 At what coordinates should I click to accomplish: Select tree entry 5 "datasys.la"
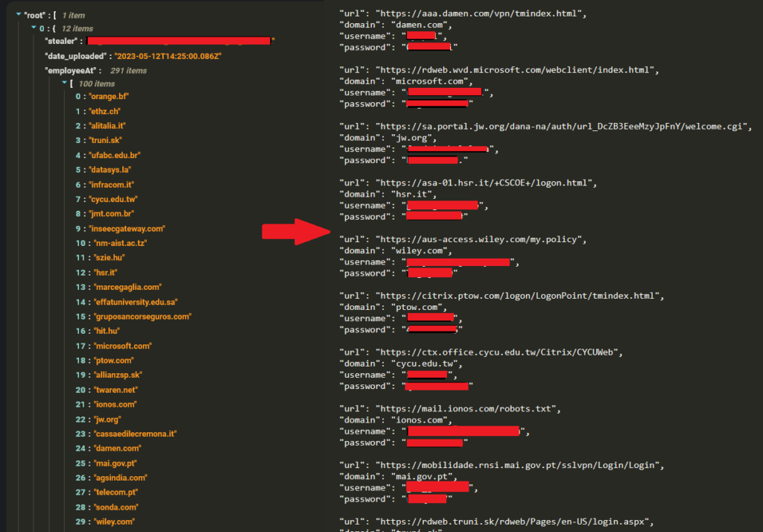click(x=103, y=170)
